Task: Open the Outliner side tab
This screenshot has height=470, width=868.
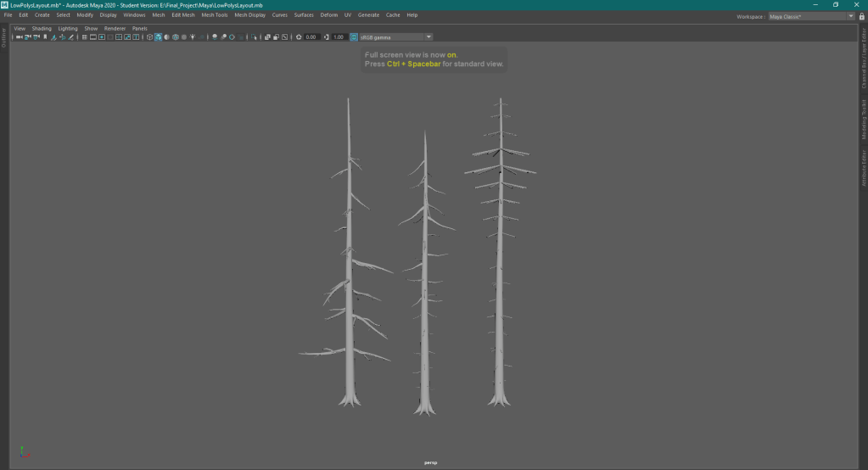Action: [x=3, y=38]
